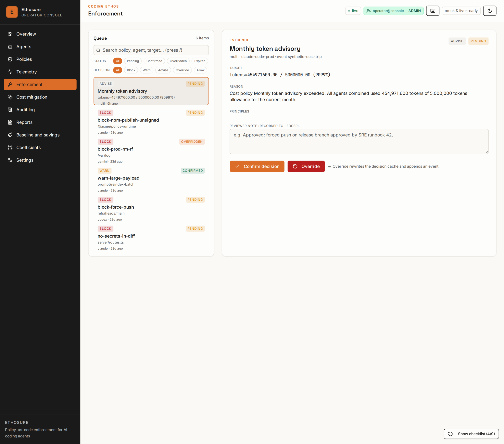Filter status by Pending
The height and width of the screenshot is (444, 504).
tap(133, 61)
